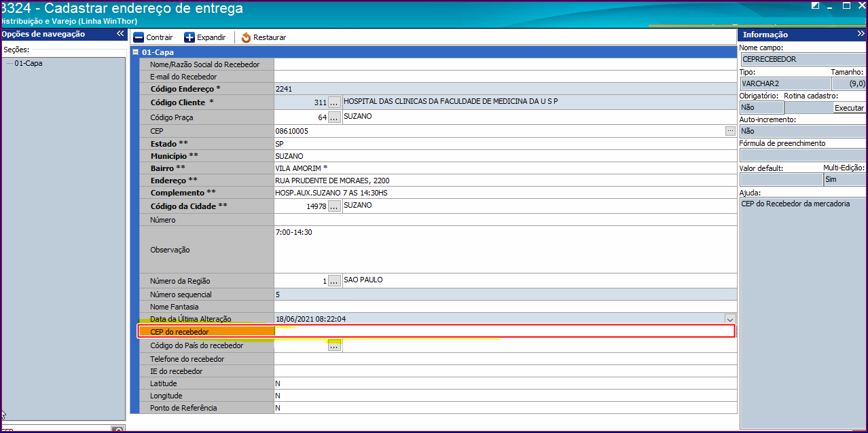Collapse the Informação panel with chevrons

(x=861, y=34)
